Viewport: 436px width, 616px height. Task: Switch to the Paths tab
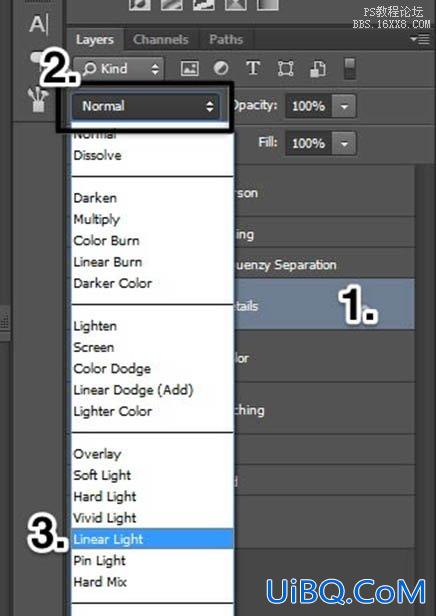pyautogui.click(x=226, y=39)
